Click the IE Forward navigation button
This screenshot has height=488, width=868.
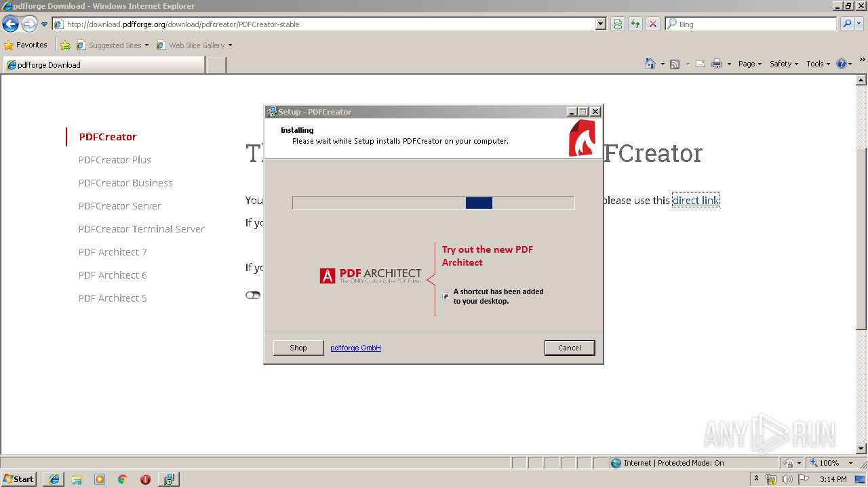tap(29, 24)
